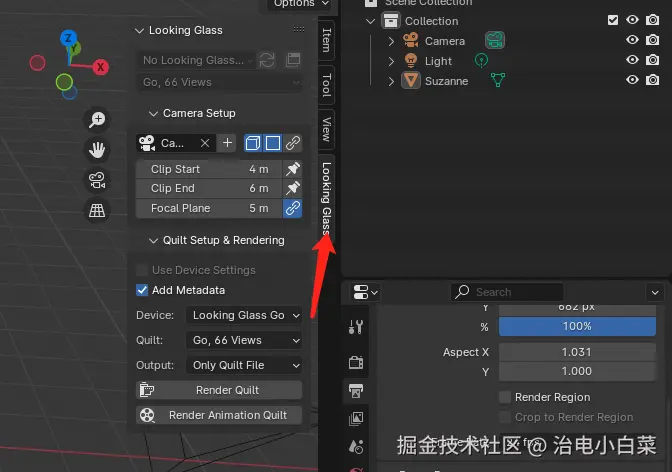This screenshot has width=672, height=472.
Task: Open the Render properties tab icon
Action: pos(356,363)
